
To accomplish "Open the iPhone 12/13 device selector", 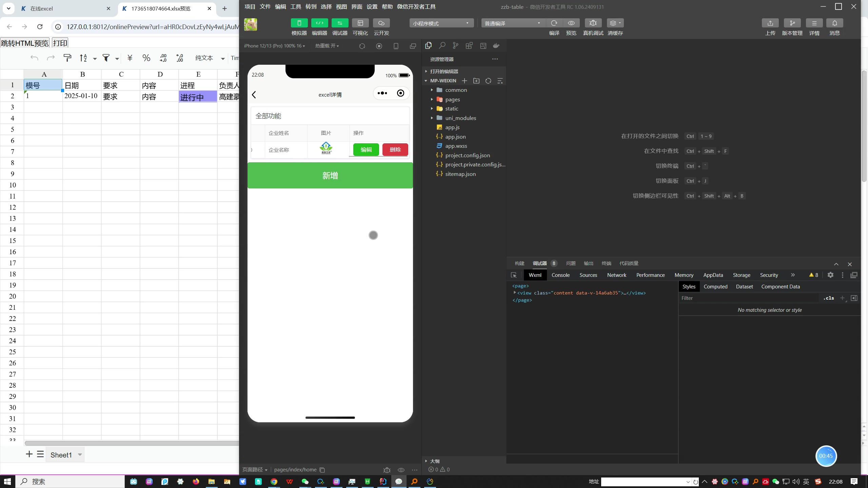I will pos(274,46).
